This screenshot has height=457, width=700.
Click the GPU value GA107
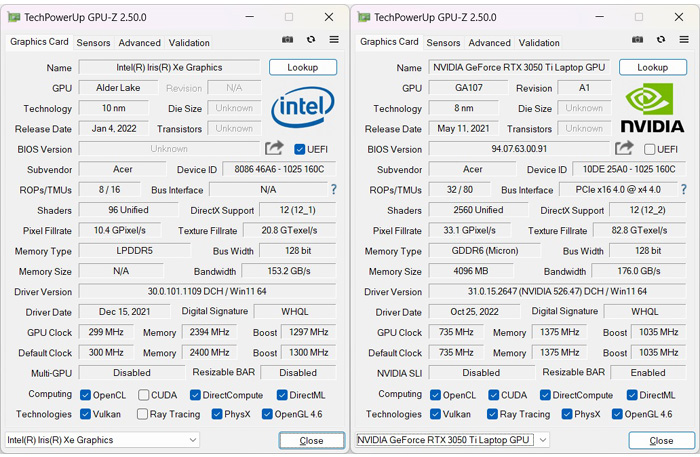468,88
